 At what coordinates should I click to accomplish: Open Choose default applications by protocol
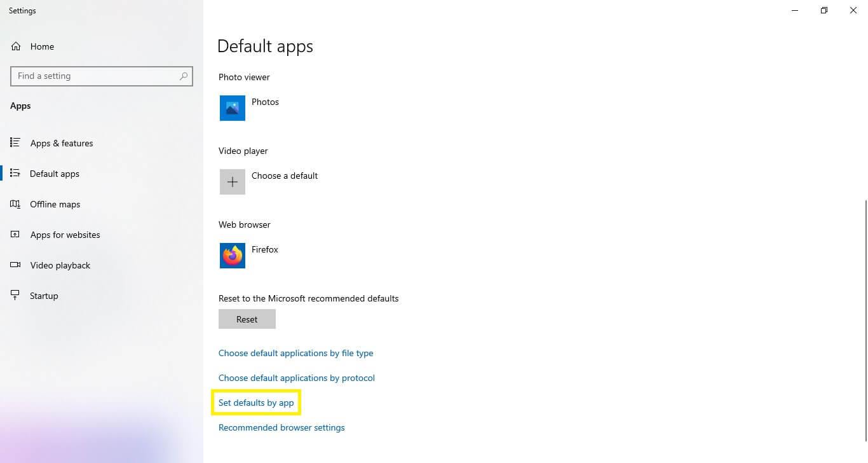(x=297, y=378)
